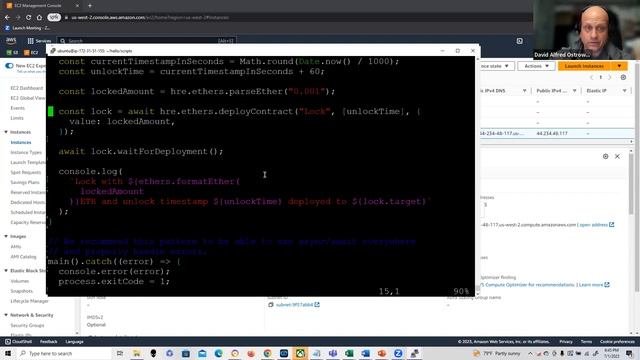Open the Launch instances split-button arrow
This screenshot has height=360, width=640.
619,66
